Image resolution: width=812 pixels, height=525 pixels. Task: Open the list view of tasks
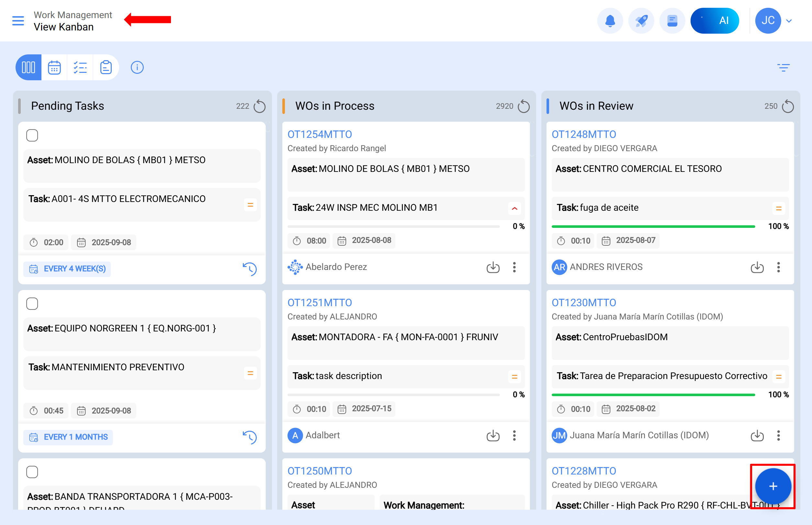pos(80,67)
